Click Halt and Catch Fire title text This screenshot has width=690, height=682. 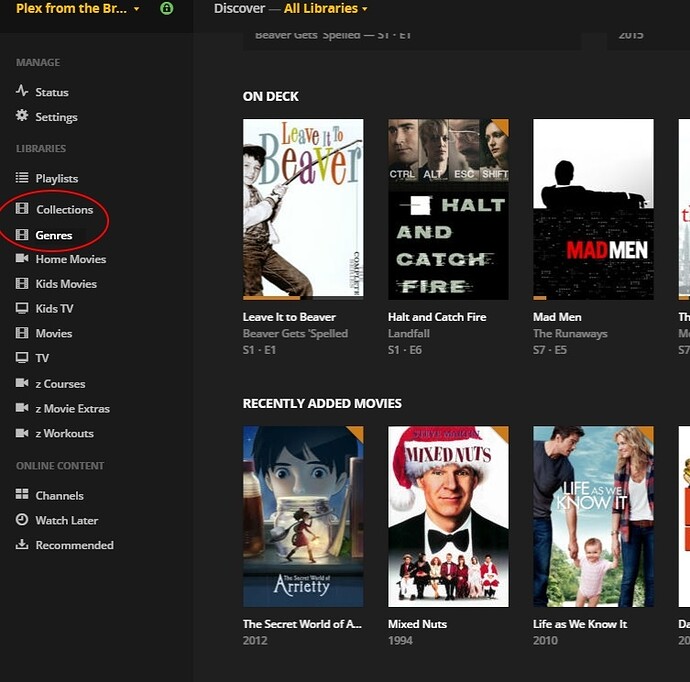(x=437, y=317)
